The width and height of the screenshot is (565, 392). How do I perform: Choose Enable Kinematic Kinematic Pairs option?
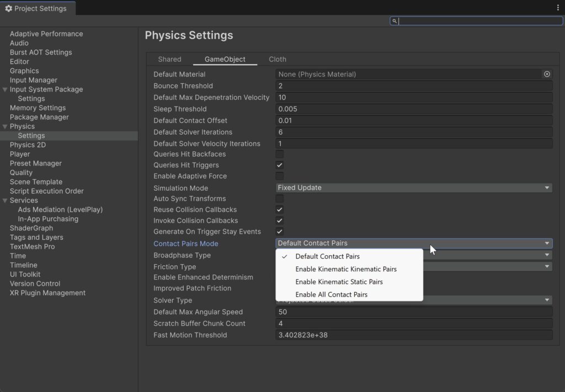(x=346, y=269)
